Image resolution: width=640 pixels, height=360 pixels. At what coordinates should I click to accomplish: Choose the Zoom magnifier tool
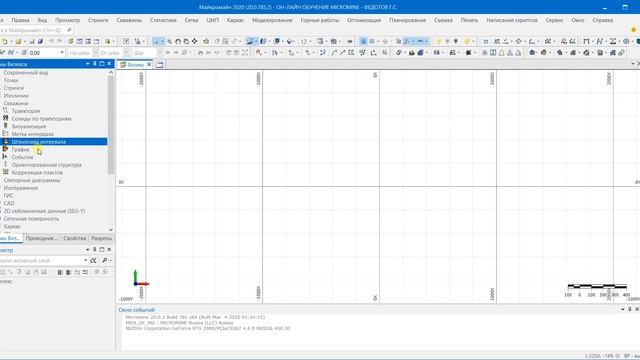tap(169, 41)
